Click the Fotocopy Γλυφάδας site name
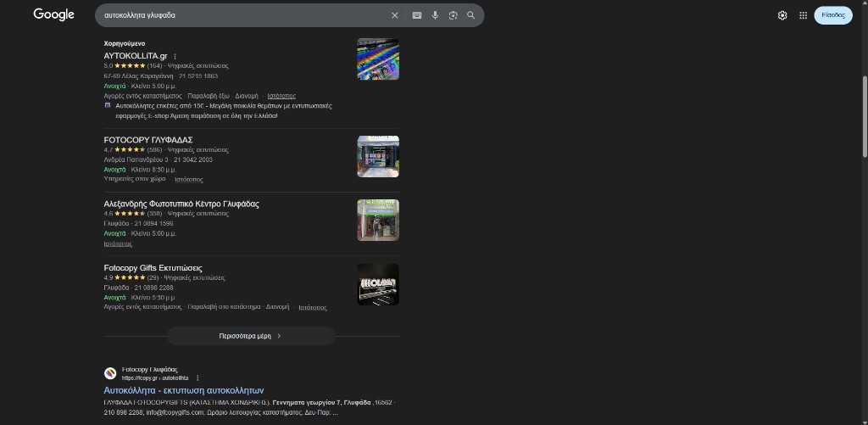Viewport: 868px width, 425px height. coord(149,370)
